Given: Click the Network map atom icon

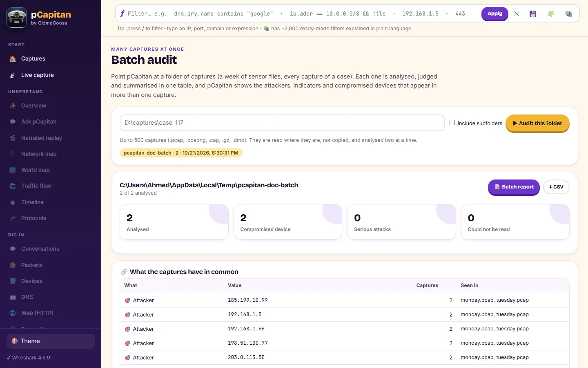Looking at the screenshot, I should [13, 154].
